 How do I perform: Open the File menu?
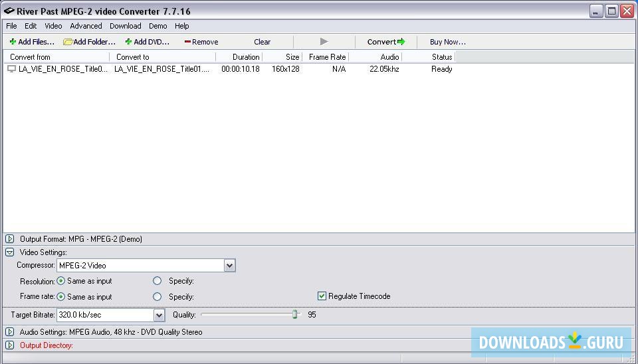pos(11,26)
